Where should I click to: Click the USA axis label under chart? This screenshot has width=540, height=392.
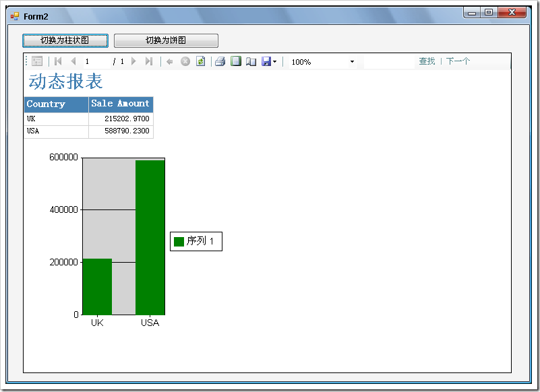click(150, 323)
